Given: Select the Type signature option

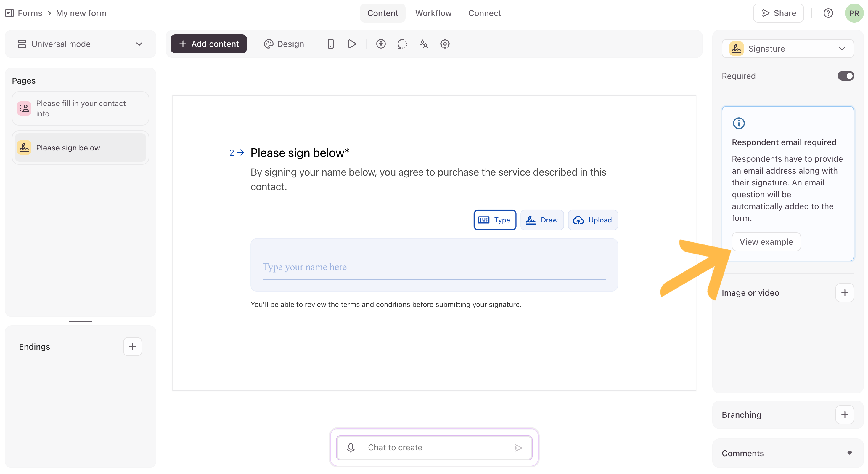Looking at the screenshot, I should [x=495, y=220].
